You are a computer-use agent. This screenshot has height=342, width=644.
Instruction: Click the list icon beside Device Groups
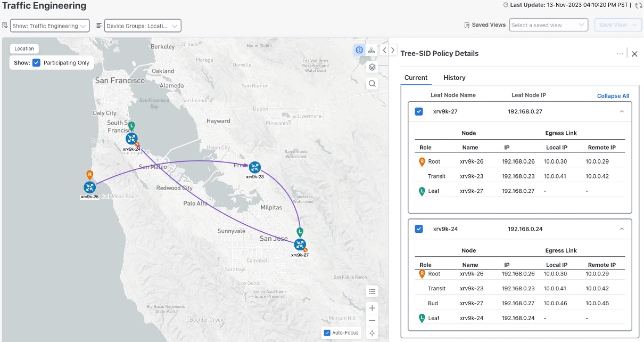click(99, 25)
